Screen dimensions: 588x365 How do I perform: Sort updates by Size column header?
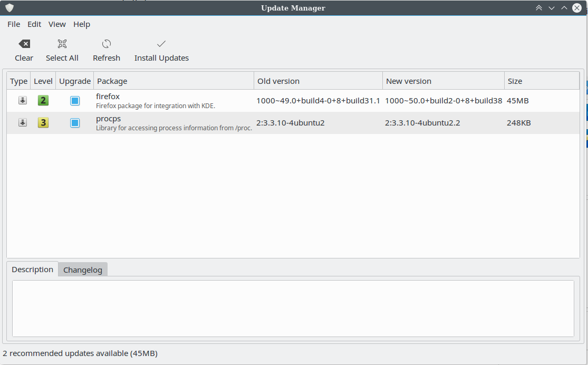(541, 81)
